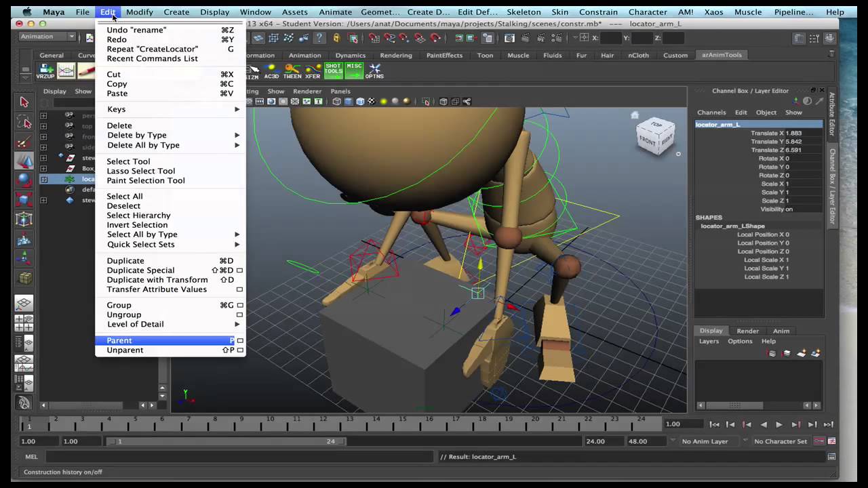
Task: Pick the Lasso select tool icon
Action: coord(24,123)
